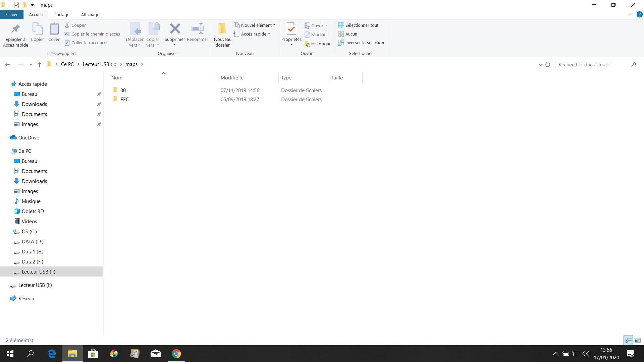This screenshot has width=644, height=362.
Task: Open Google Chrome from the taskbar
Action: (x=176, y=354)
